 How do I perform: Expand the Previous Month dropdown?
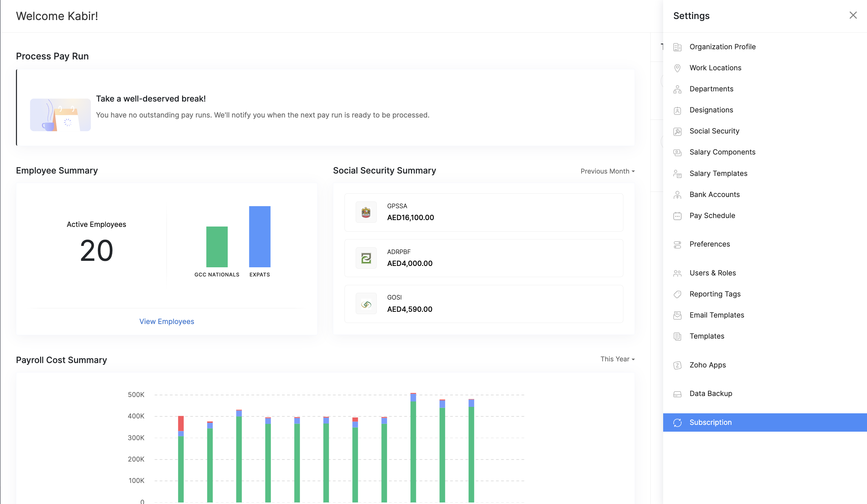607,171
